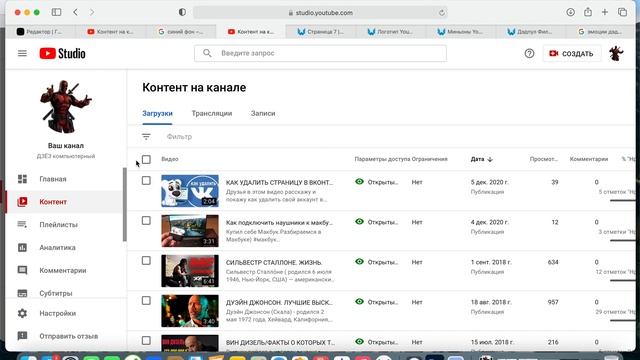This screenshot has height=360, width=640.
Task: Check the box for КАК УДАЛИТЬ СТРАНИЦУ В ВКОНТ video
Action: 146,180
